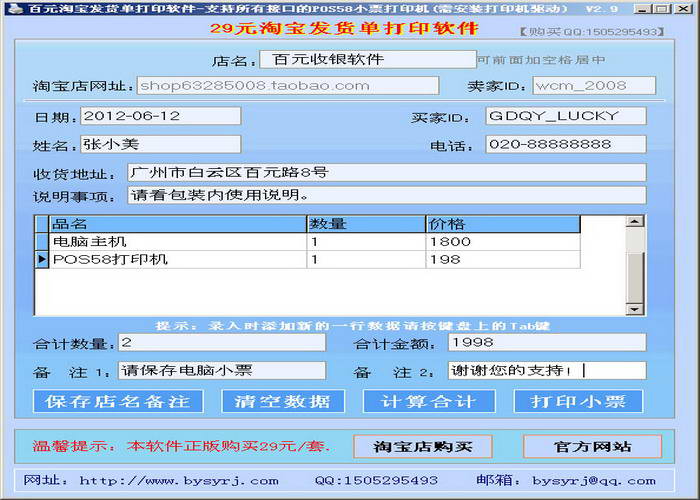Select the price cell 1800
700x500 pixels.
pyautogui.click(x=504, y=242)
